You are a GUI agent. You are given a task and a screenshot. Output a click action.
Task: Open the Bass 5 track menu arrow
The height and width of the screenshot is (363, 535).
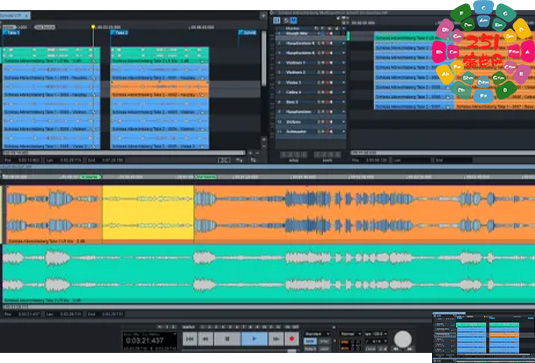pyautogui.click(x=344, y=102)
